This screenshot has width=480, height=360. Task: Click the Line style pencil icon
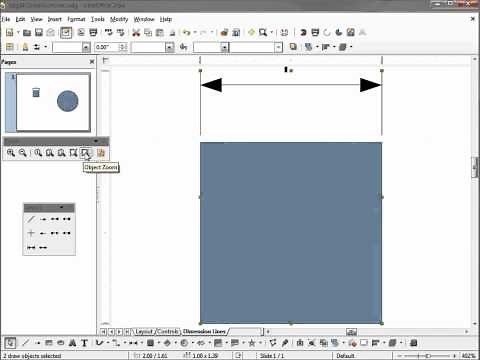(25, 47)
